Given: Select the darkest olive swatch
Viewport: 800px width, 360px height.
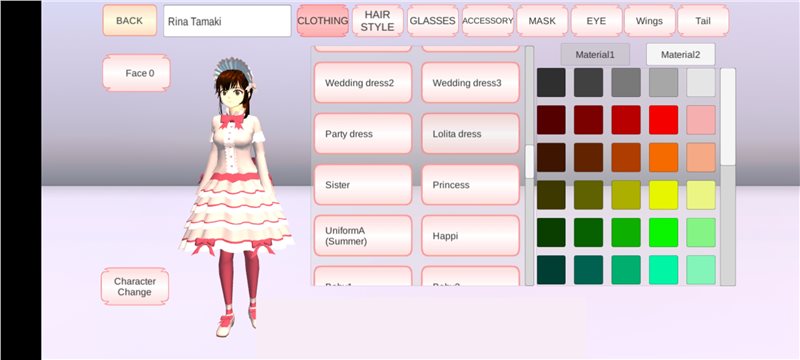Looking at the screenshot, I should point(551,195).
